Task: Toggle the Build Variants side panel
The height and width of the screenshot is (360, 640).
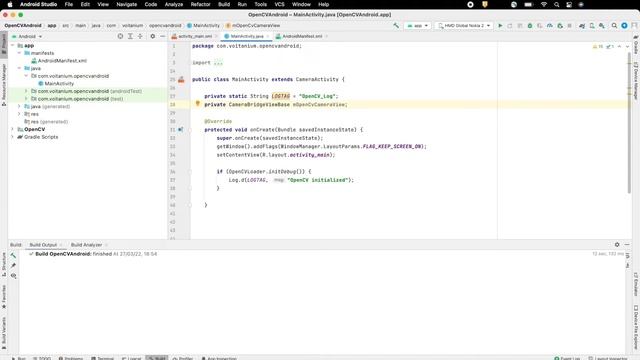Action: [x=4, y=333]
